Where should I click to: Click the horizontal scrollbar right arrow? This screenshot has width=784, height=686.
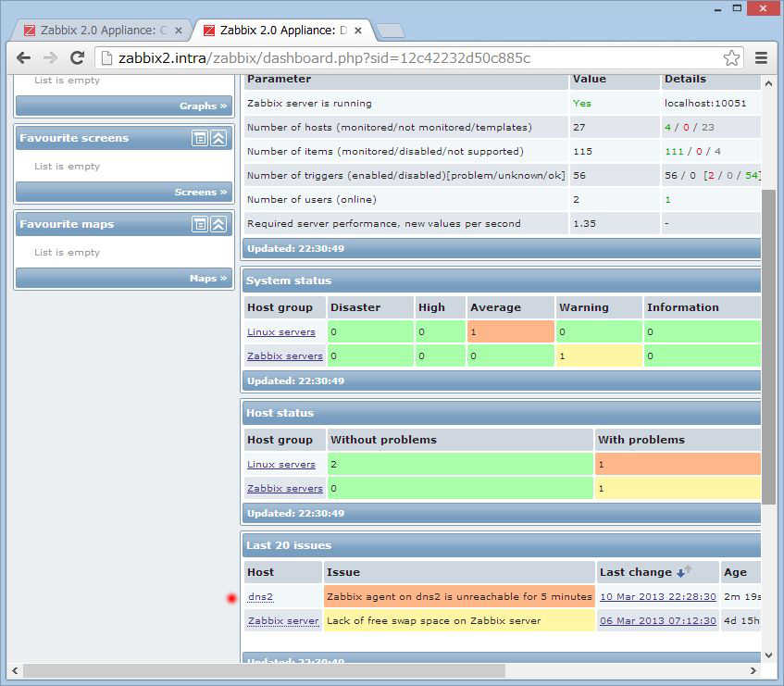click(x=753, y=671)
